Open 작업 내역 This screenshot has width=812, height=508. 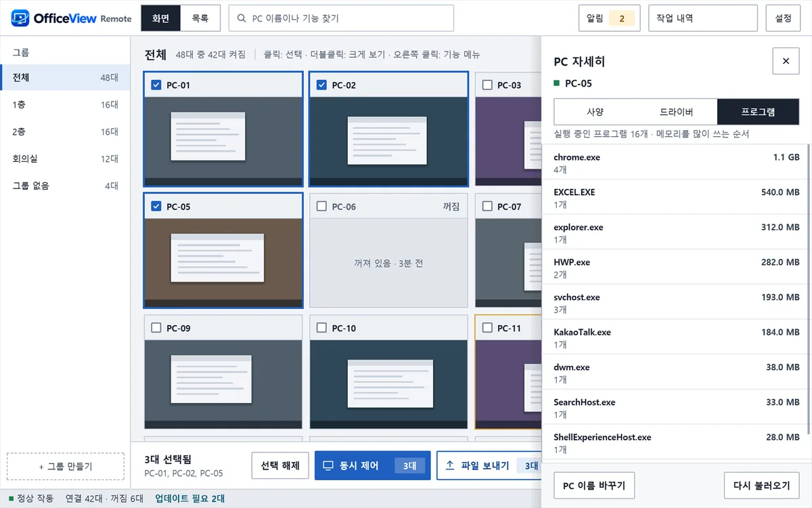702,18
